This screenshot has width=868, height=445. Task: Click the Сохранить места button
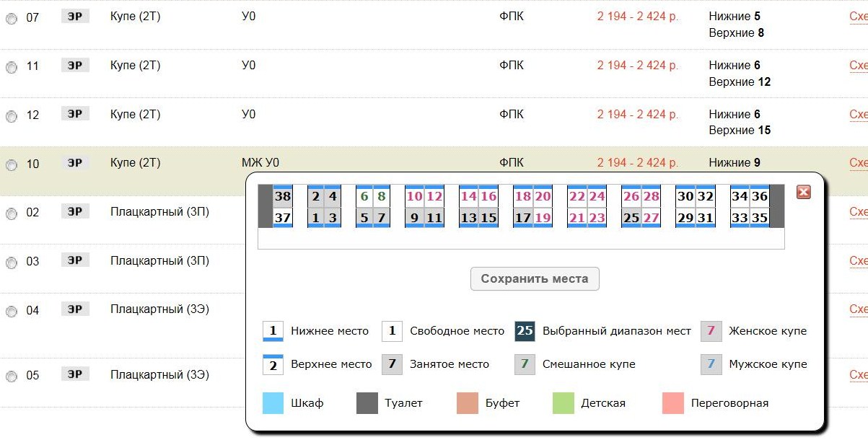click(x=535, y=279)
